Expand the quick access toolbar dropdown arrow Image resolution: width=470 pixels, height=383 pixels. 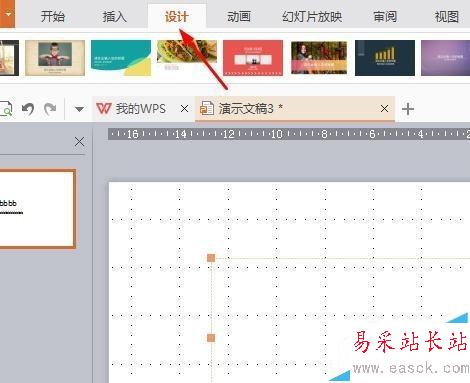pos(79,109)
